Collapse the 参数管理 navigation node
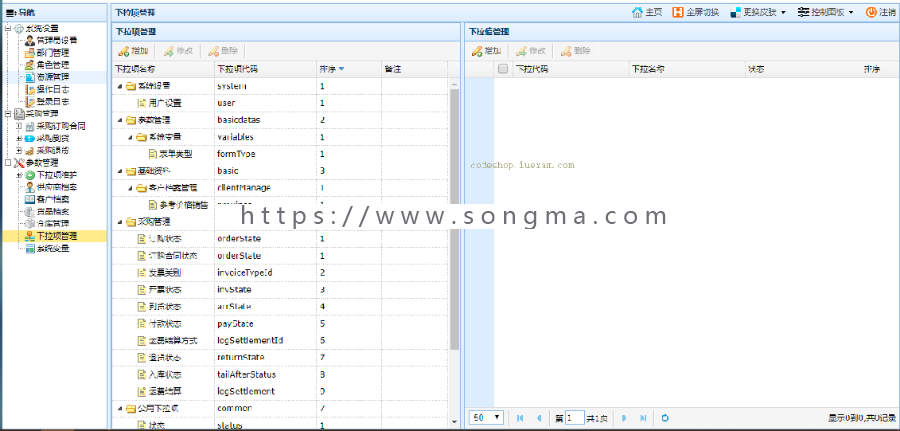Image resolution: width=900 pixels, height=431 pixels. pyautogui.click(x=7, y=162)
